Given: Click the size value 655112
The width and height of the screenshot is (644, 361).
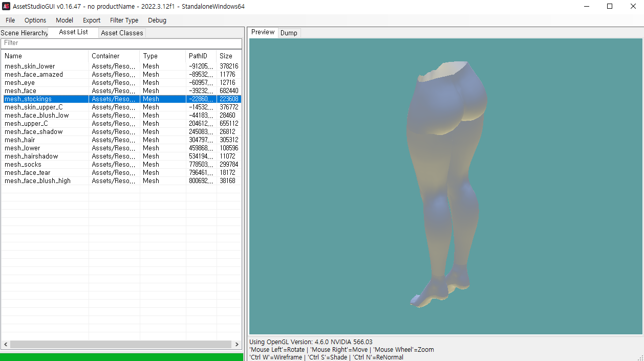Looking at the screenshot, I should (x=229, y=124).
